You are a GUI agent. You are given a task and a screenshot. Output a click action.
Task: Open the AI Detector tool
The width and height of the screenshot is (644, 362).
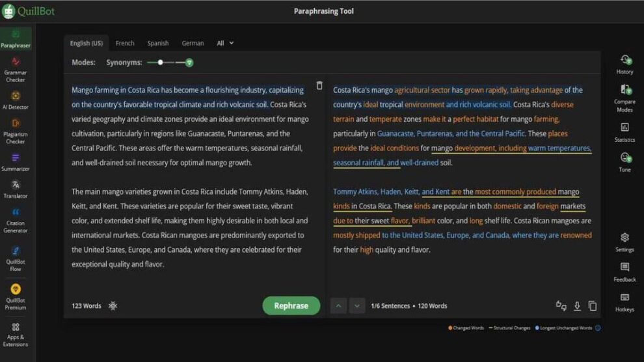point(16,101)
